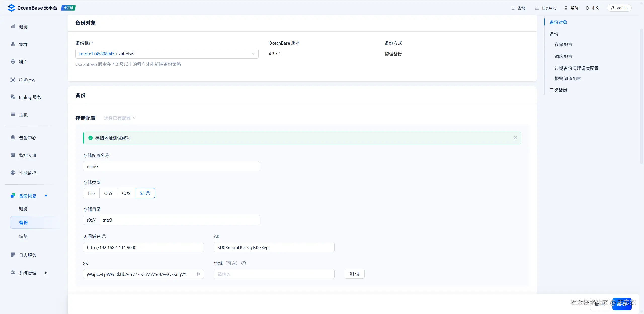
Task: Open the alarm bell icon in header
Action: pos(513,8)
